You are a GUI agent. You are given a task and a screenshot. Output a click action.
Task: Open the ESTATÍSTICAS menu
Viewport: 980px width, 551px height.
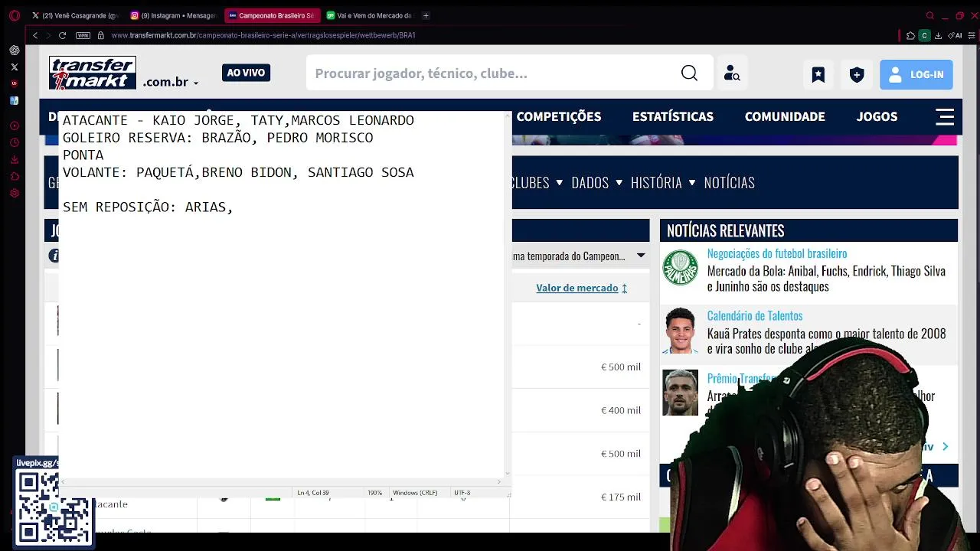point(672,116)
